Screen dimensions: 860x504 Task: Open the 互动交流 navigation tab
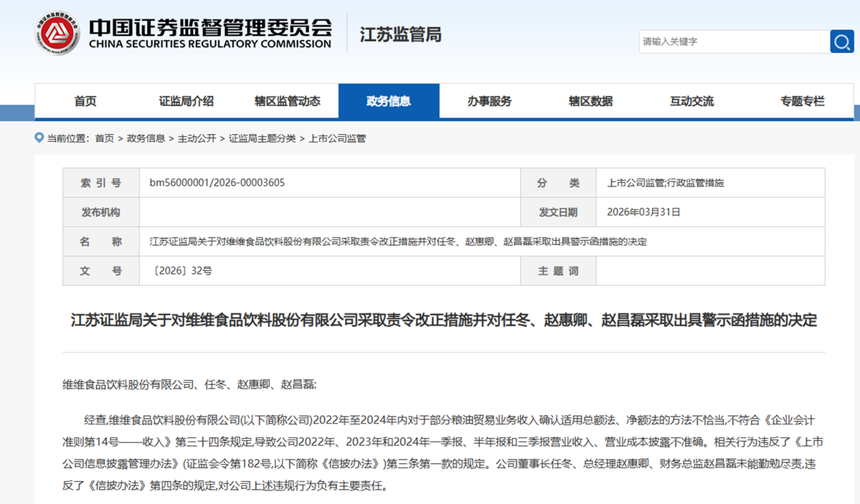coord(691,101)
